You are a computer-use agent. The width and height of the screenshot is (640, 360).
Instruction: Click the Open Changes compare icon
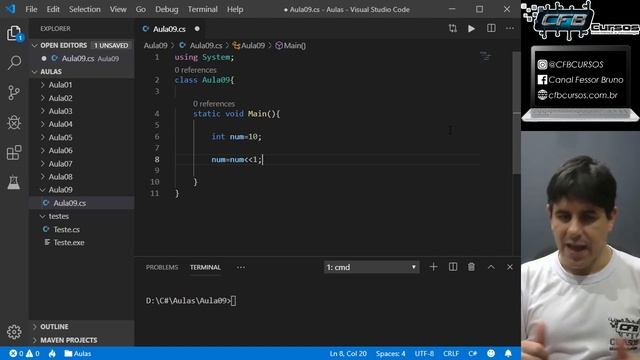(x=453, y=29)
